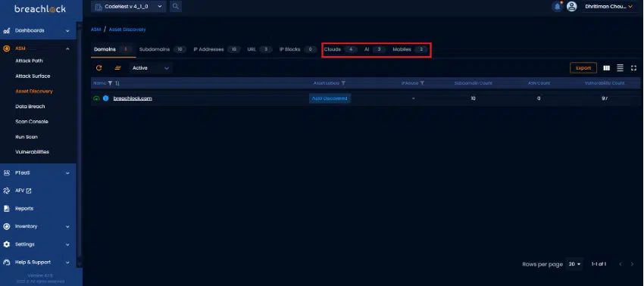Click the Subdomain Count column header
The height and width of the screenshot is (286, 644).
tap(473, 83)
